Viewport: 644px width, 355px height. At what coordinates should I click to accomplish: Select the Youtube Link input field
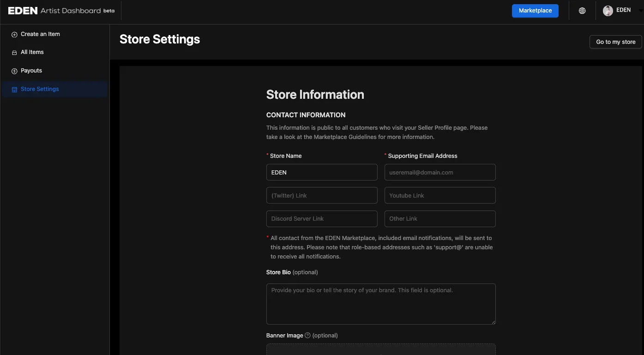pos(440,195)
